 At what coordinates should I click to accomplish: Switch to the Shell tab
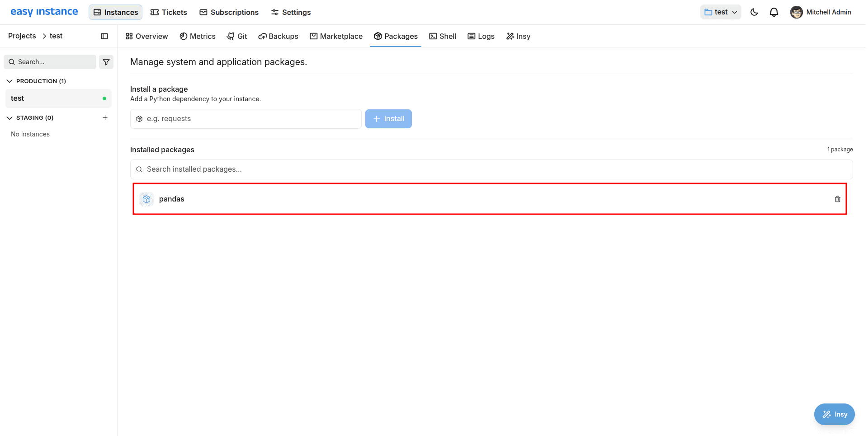click(x=443, y=36)
